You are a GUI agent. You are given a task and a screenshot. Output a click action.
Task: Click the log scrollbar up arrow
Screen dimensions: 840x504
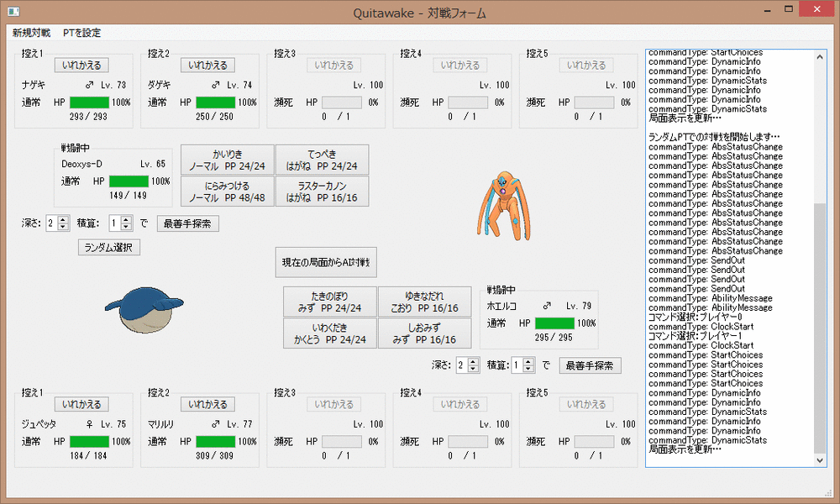[x=820, y=56]
